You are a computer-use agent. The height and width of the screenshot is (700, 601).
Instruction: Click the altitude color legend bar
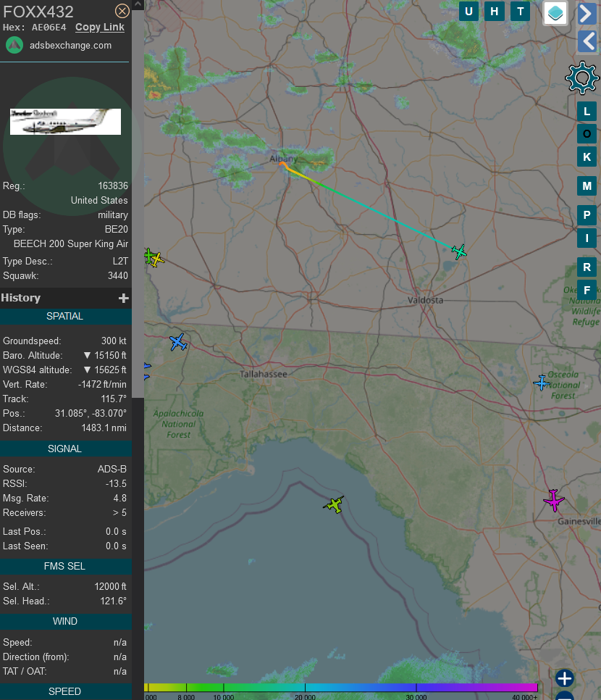[341, 688]
